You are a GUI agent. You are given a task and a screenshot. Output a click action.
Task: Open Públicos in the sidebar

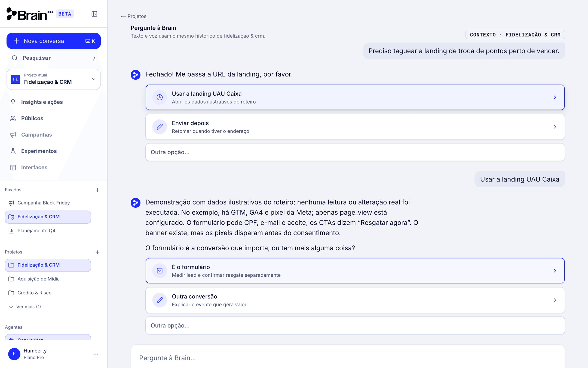54,118
